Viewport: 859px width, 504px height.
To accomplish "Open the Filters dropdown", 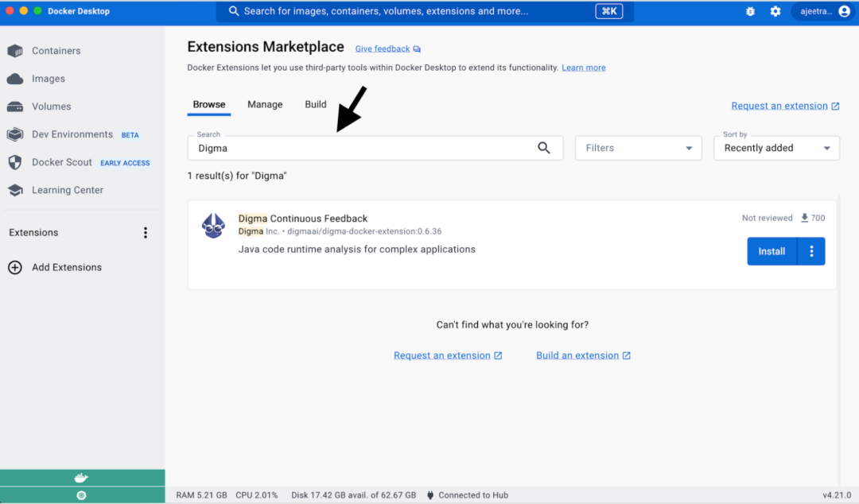I will coord(638,147).
